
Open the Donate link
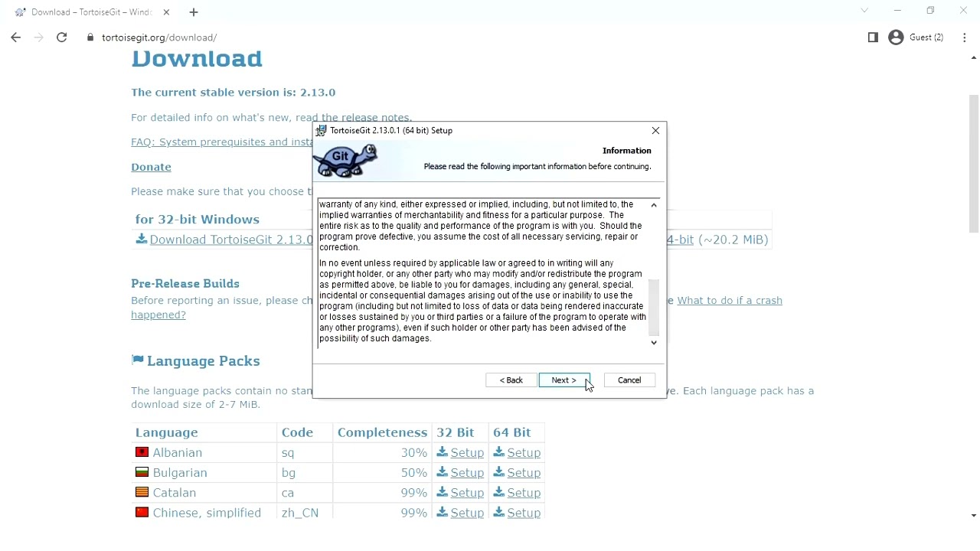[x=151, y=168]
